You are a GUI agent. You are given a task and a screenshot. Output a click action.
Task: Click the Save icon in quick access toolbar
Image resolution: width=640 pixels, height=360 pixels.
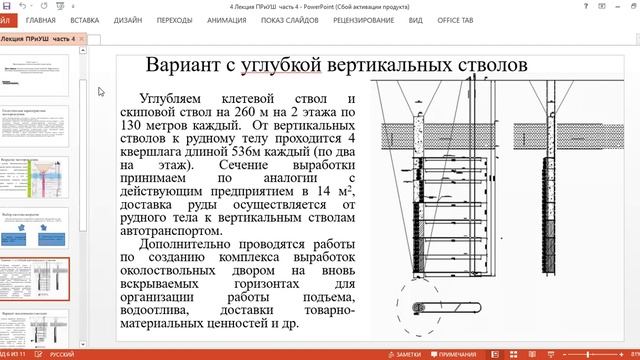pos(6,6)
